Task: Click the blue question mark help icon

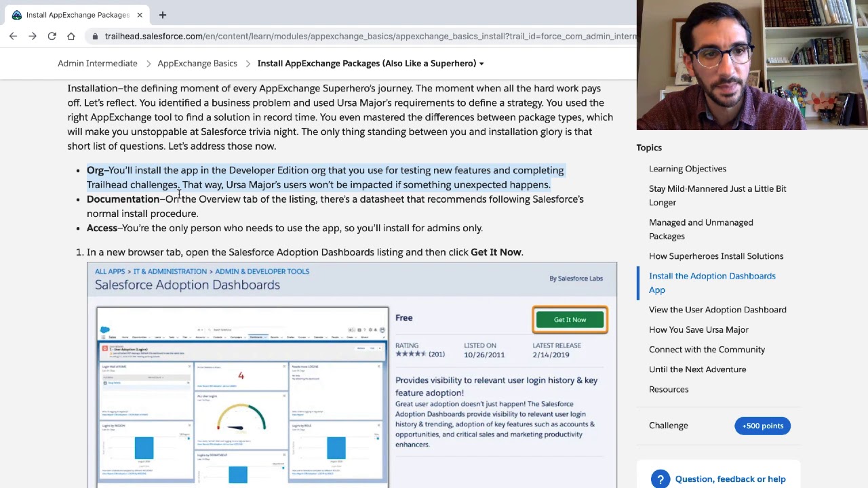Action: pyautogui.click(x=660, y=479)
